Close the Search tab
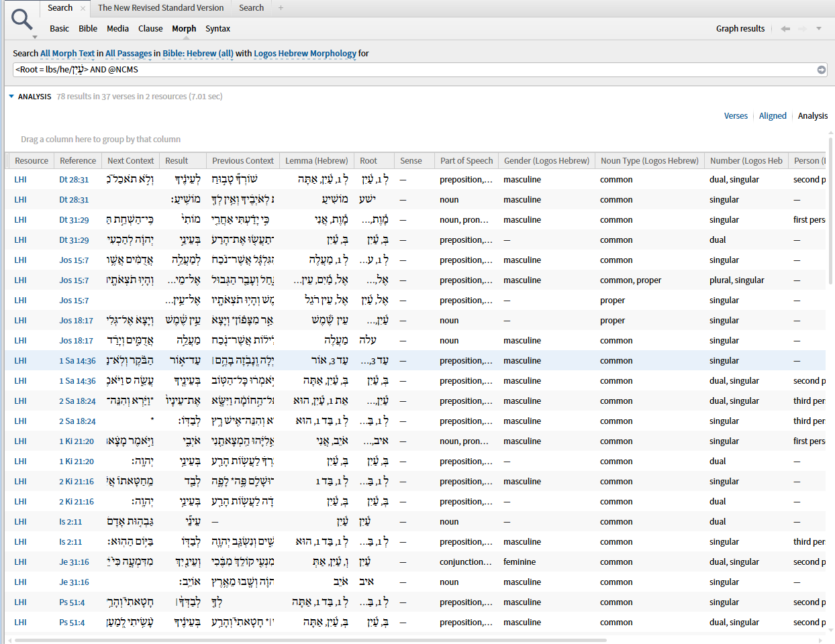Image resolution: width=835 pixels, height=644 pixels. [83, 8]
